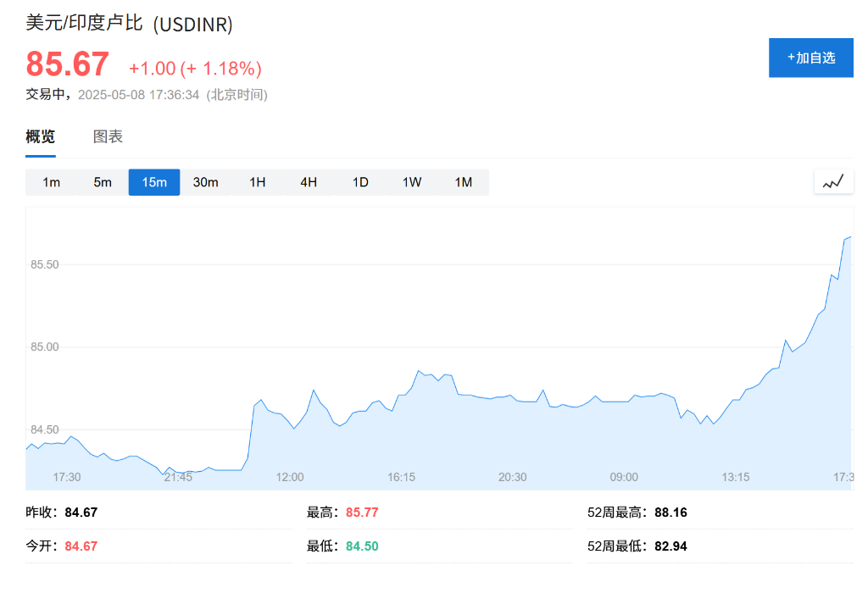Viewport: 868px width, 593px height.
Task: Click the USDINR ticker symbol title
Action: [192, 25]
